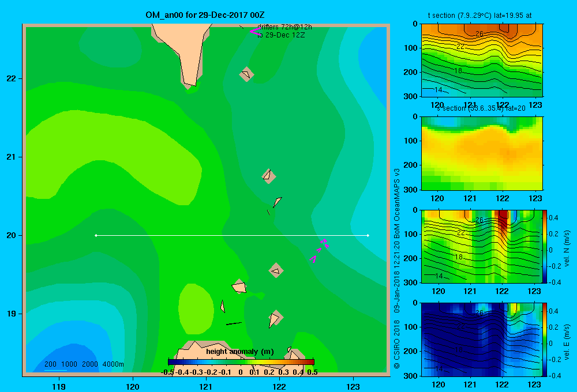Screen dimensions: 577x392
Task: Click the magenta drifter arrow in the legend
Action: (x=254, y=31)
